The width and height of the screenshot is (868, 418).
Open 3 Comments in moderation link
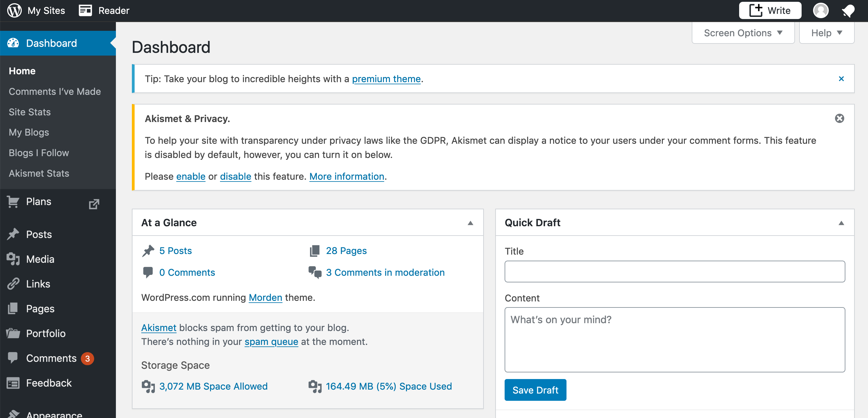pos(385,272)
